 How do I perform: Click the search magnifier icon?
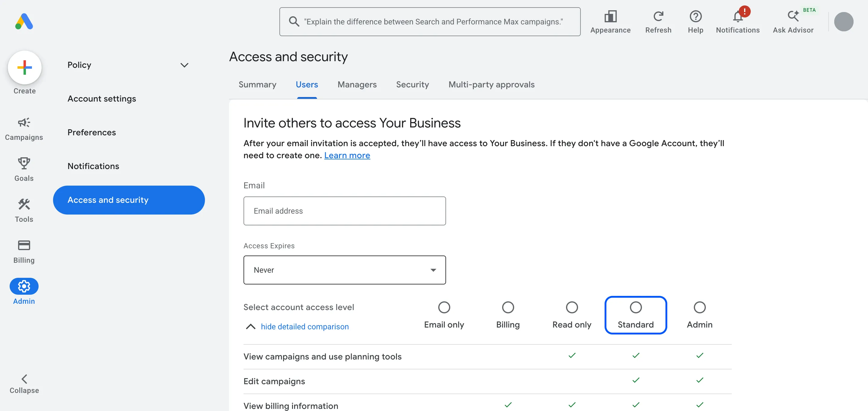[294, 22]
